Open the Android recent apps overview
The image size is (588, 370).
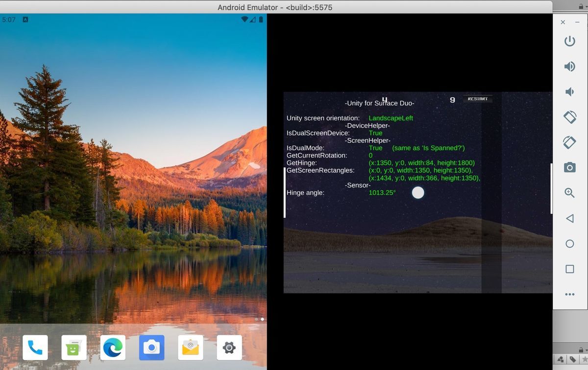coord(569,269)
